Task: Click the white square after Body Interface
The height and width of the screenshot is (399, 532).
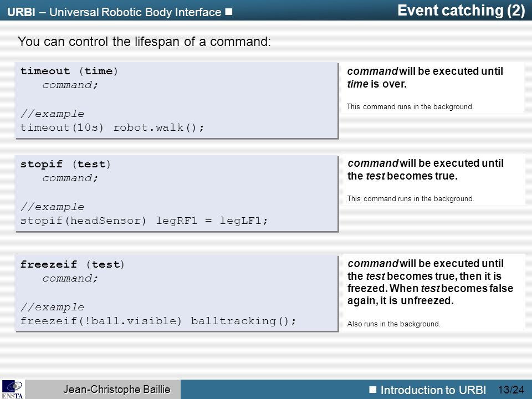Action: (x=229, y=12)
